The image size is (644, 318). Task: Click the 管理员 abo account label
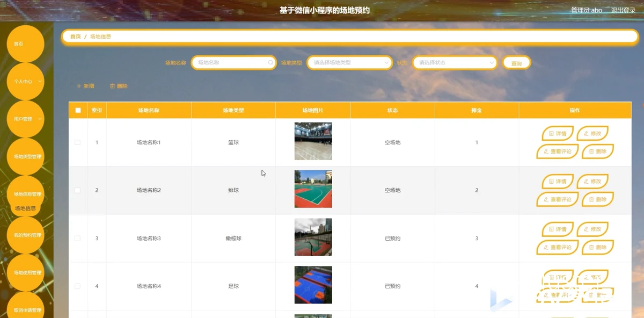coord(587,10)
